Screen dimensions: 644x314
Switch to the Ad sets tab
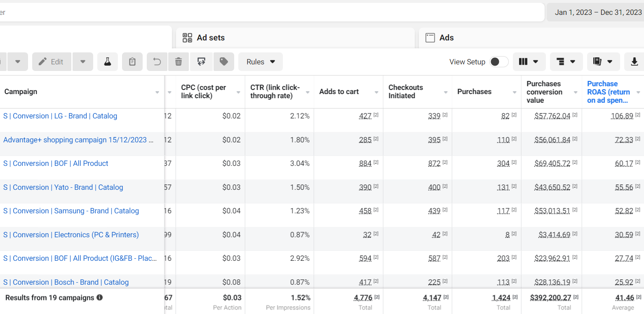(210, 38)
